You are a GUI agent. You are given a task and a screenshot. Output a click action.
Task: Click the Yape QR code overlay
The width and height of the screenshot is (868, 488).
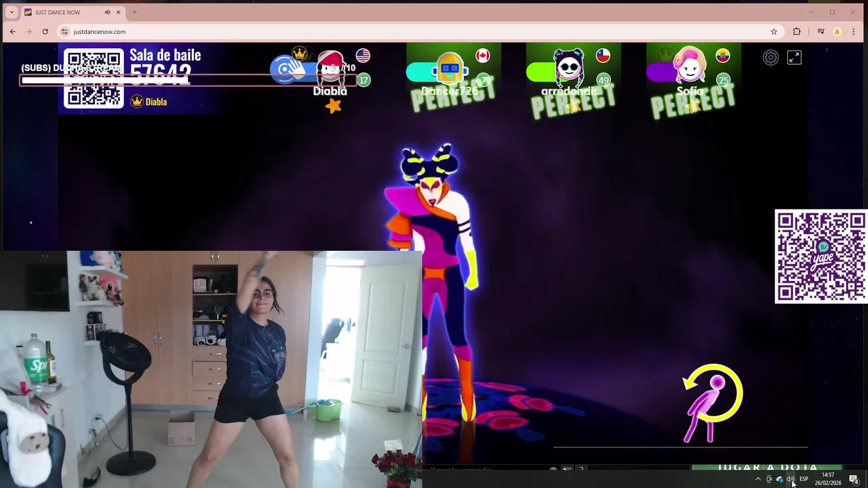pyautogui.click(x=821, y=256)
